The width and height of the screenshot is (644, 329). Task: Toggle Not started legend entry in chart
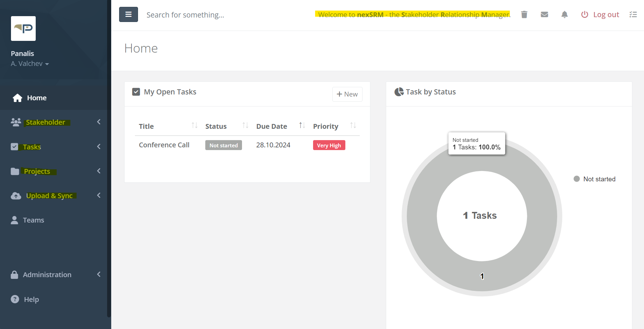(595, 179)
